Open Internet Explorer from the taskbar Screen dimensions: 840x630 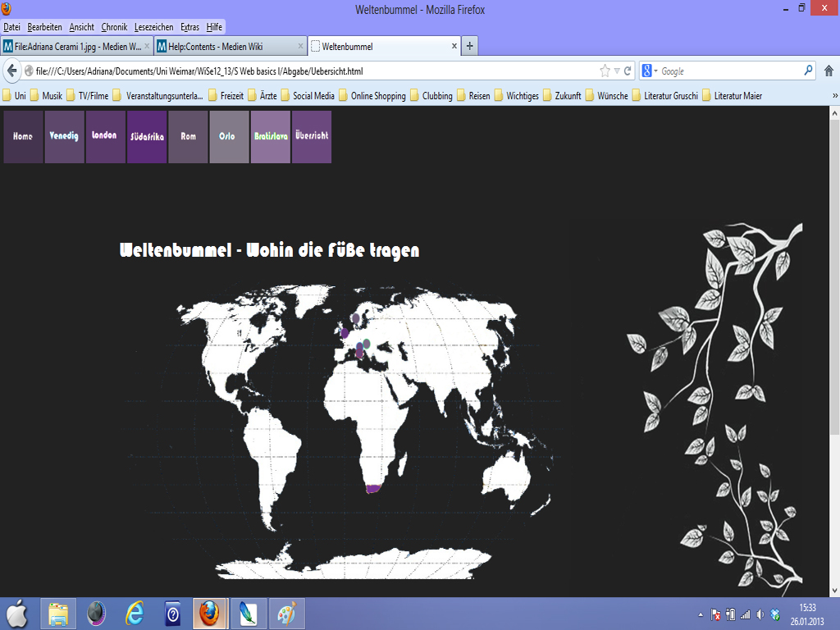click(134, 613)
